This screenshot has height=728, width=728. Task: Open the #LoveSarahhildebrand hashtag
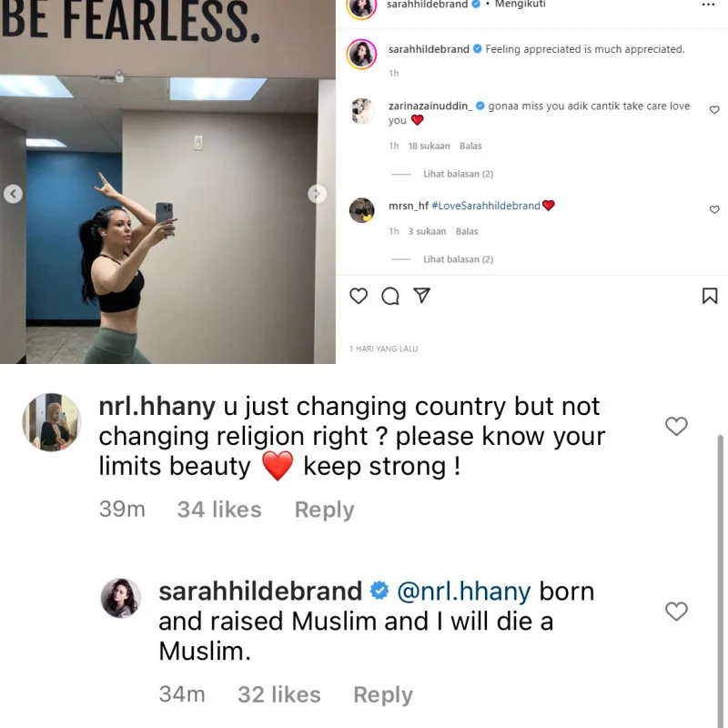click(x=486, y=206)
